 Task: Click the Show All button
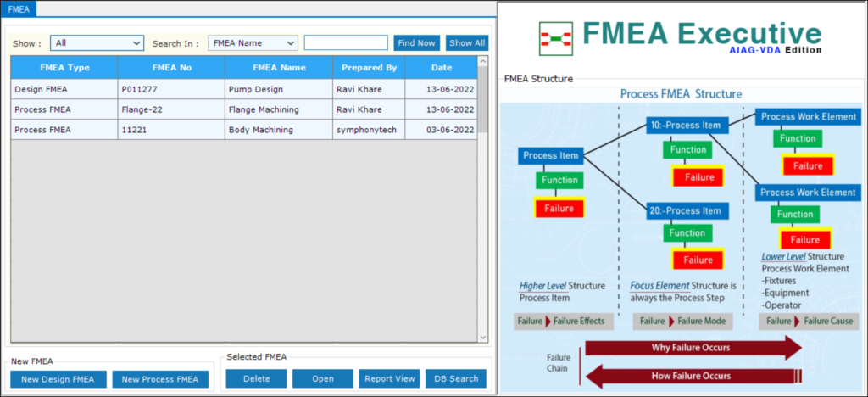coord(467,43)
